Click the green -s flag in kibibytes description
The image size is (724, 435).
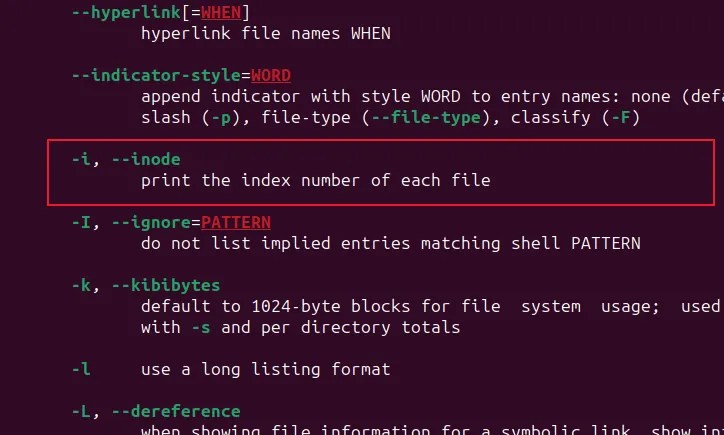pyautogui.click(x=201, y=327)
